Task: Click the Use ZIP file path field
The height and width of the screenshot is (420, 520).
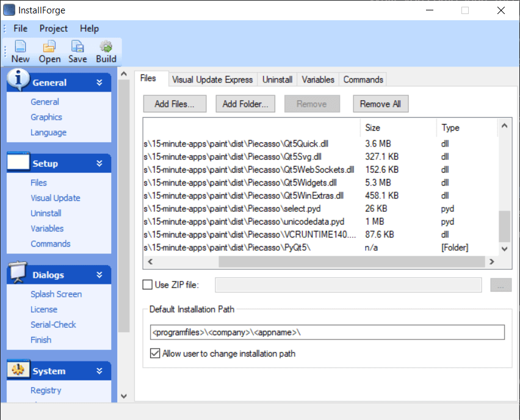Action: tap(348, 285)
